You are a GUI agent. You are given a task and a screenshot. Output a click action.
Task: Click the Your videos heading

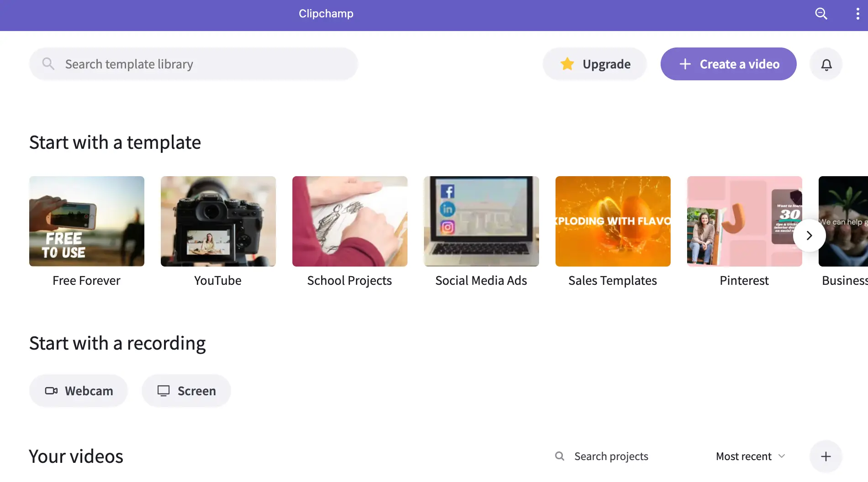click(x=76, y=456)
